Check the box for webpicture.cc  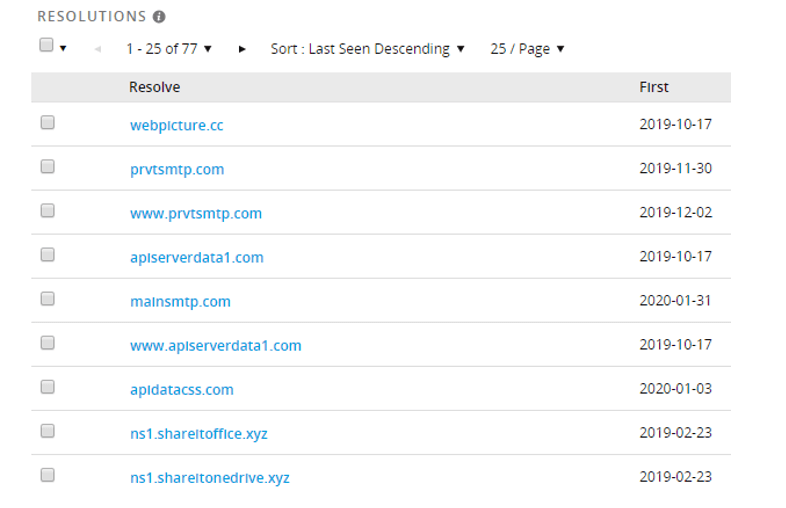tap(47, 123)
